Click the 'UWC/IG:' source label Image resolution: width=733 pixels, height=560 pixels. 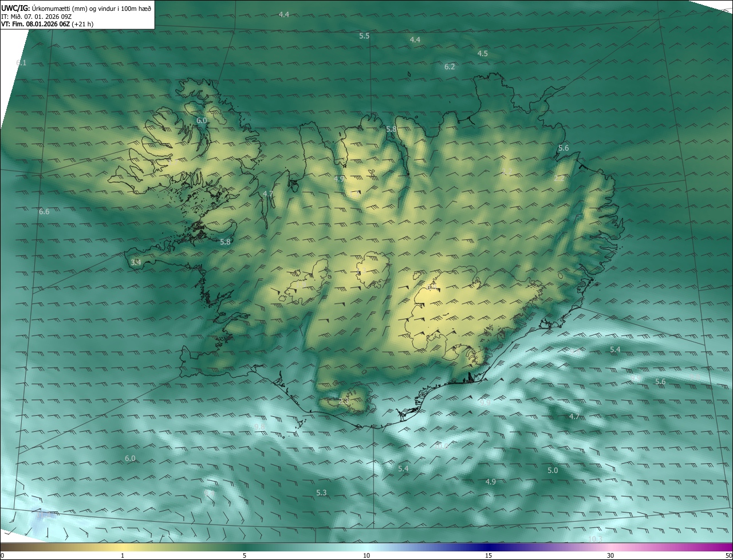point(15,8)
